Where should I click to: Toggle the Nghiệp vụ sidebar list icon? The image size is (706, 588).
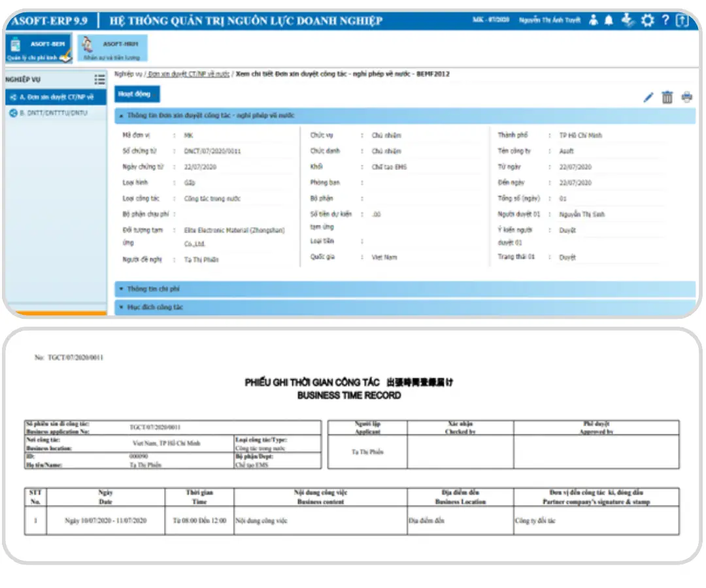point(99,80)
